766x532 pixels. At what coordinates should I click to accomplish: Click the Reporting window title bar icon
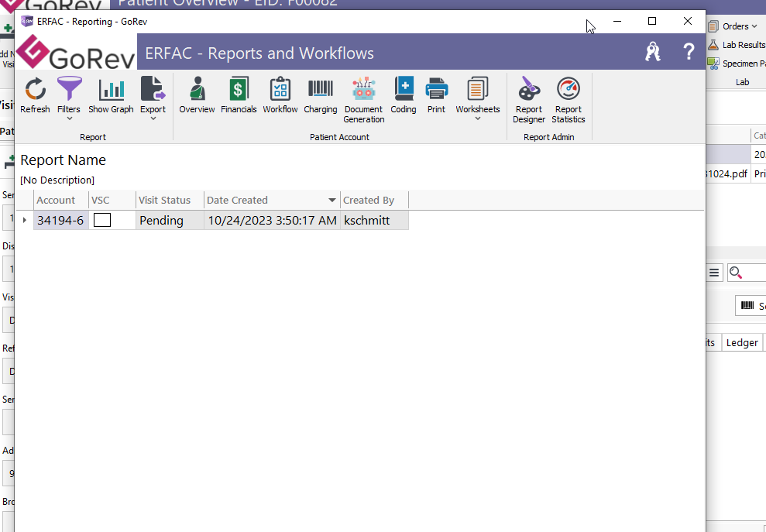[27, 22]
